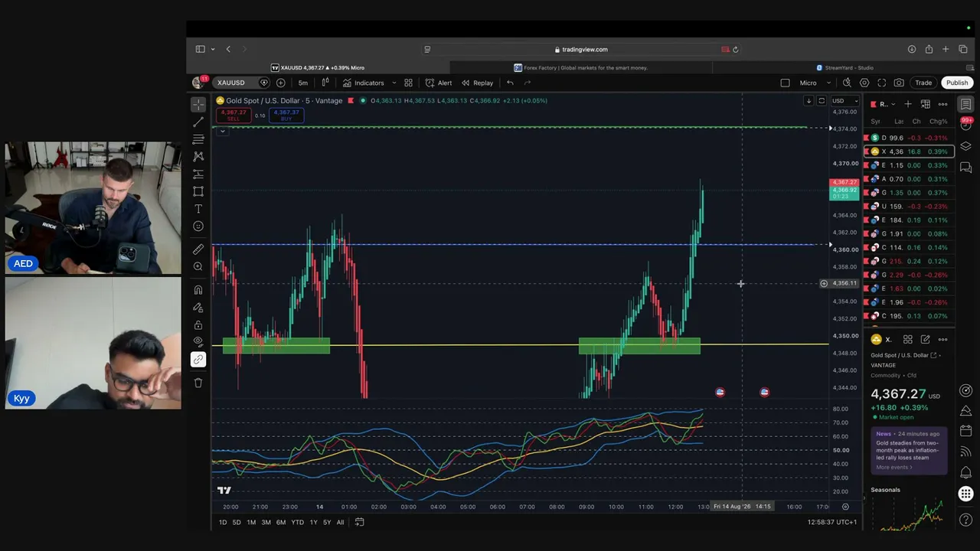Select the All date range

(340, 522)
